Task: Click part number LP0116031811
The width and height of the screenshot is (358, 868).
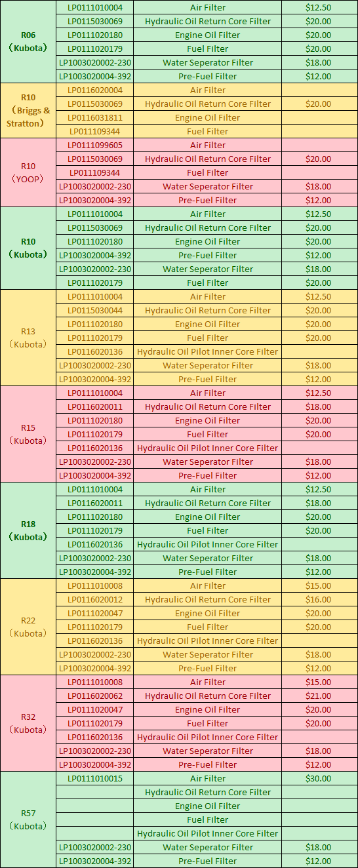Action: 94,118
